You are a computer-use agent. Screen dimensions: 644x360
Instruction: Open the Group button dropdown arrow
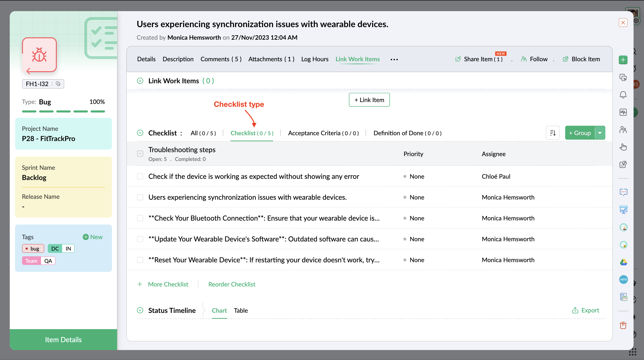tap(600, 133)
